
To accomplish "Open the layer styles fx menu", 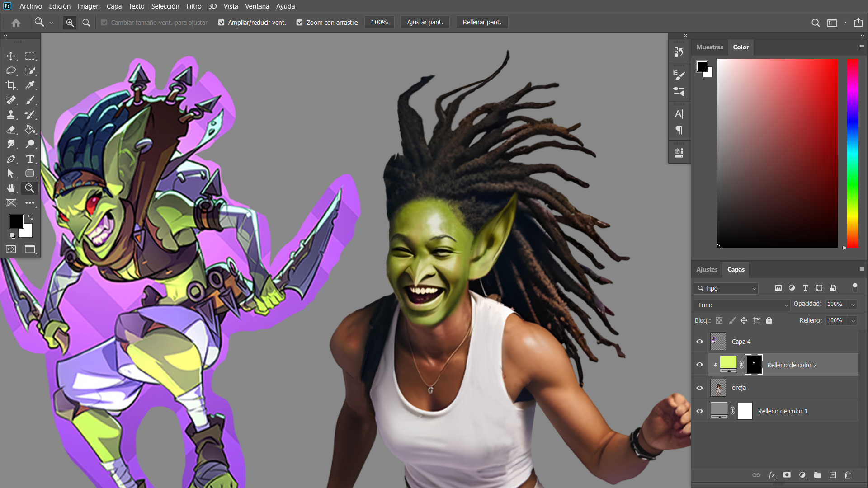I will [772, 475].
